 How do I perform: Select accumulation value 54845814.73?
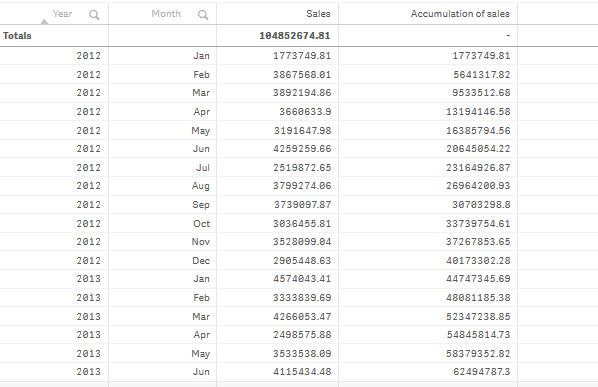478,335
